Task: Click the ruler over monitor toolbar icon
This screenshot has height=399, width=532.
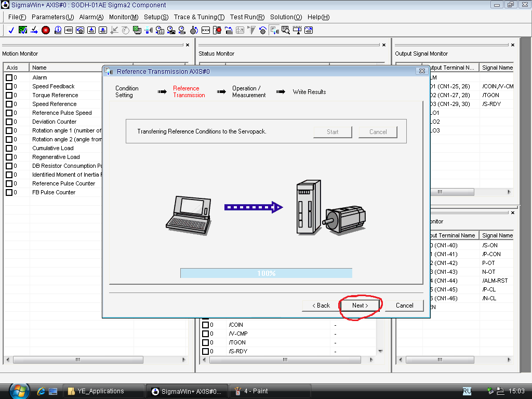Action: [x=297, y=30]
